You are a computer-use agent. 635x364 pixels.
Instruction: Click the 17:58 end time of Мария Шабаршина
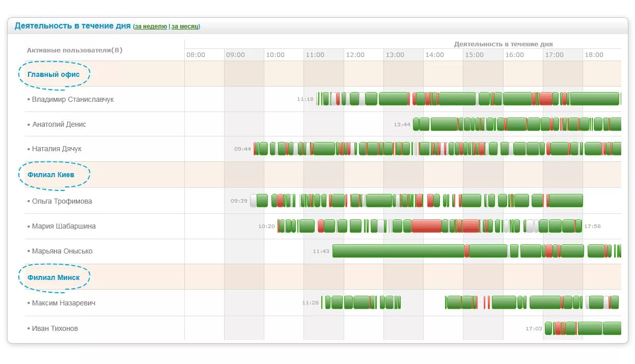pos(593,226)
